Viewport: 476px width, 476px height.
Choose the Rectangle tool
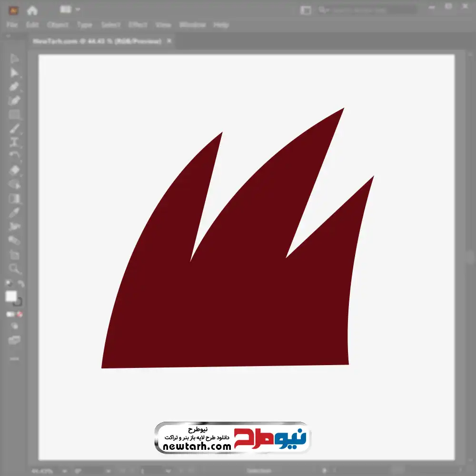coord(15,115)
